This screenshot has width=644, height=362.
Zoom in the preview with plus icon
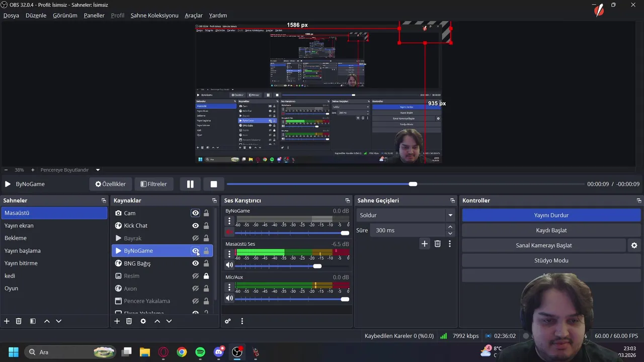point(33,170)
